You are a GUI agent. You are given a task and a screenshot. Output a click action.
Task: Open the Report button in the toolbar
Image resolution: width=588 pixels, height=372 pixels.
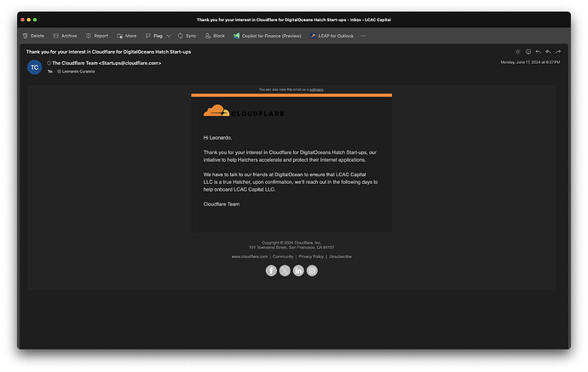97,36
